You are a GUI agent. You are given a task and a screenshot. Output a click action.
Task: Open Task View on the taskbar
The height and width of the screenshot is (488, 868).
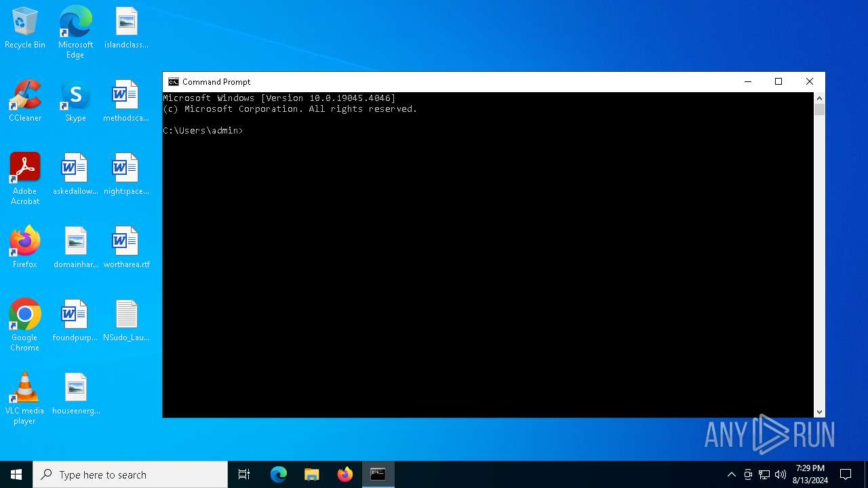(244, 474)
